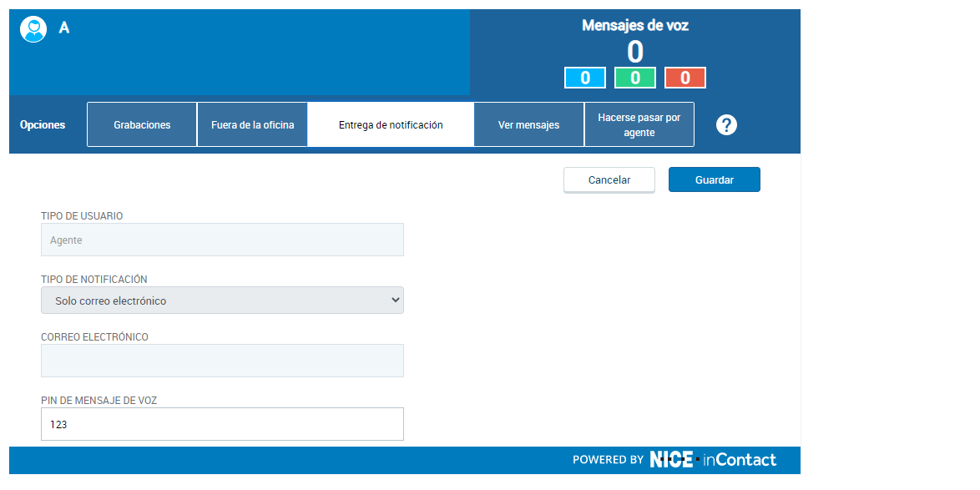Click the Opciones label
The image size is (980, 490).
(x=43, y=125)
